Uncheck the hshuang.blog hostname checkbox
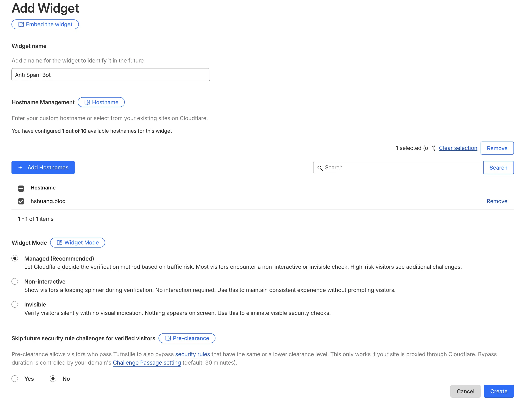This screenshot has width=532, height=401. click(x=21, y=201)
